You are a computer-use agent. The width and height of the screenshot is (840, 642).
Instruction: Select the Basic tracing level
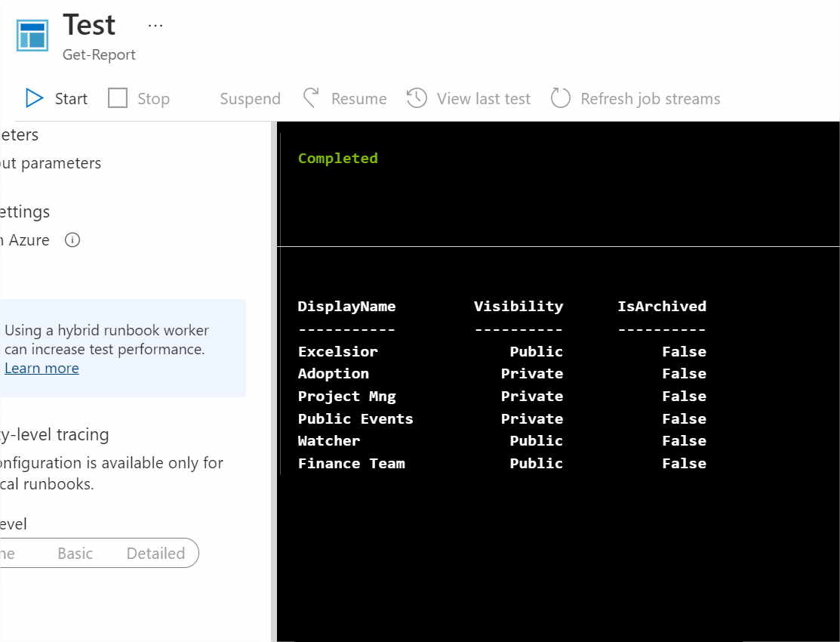coord(75,553)
